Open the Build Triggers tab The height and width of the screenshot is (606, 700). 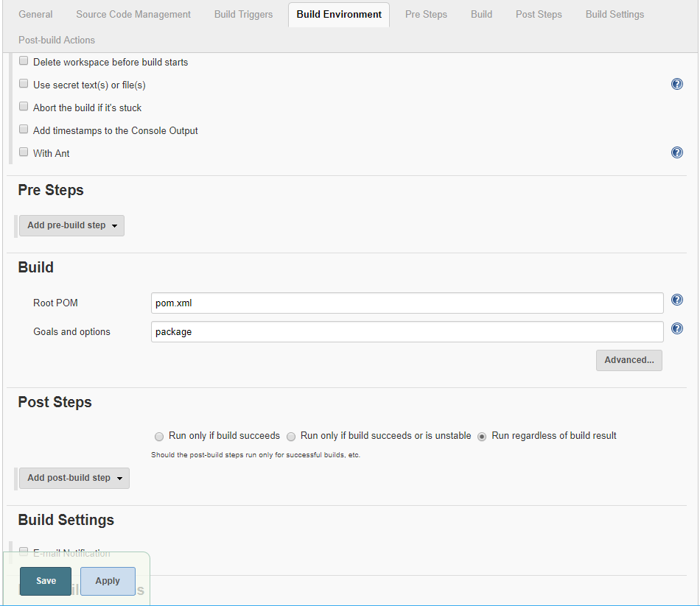243,14
